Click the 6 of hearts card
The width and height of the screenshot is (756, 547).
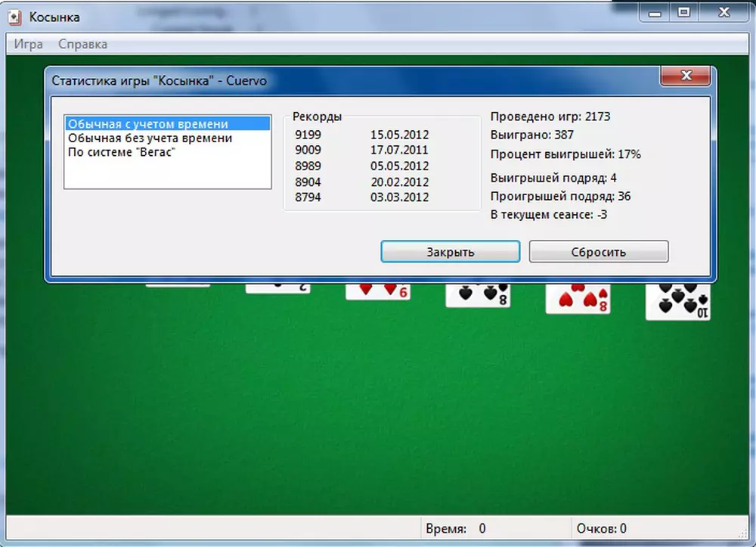tap(377, 291)
